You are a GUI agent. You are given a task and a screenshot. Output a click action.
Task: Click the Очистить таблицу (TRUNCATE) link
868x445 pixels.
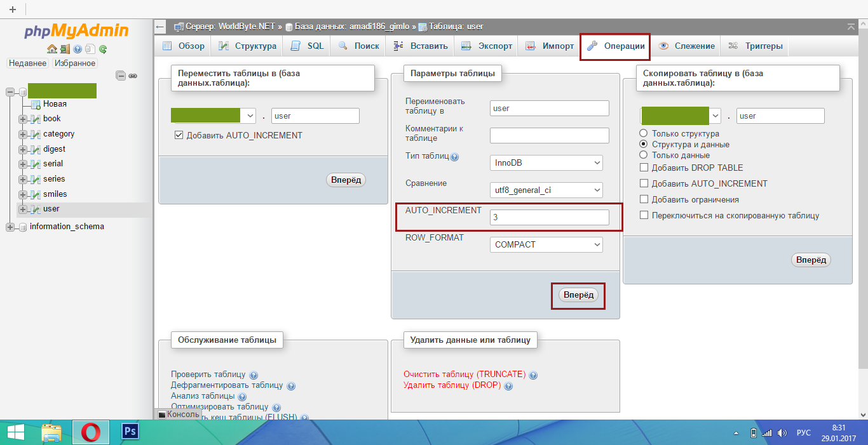pos(465,375)
